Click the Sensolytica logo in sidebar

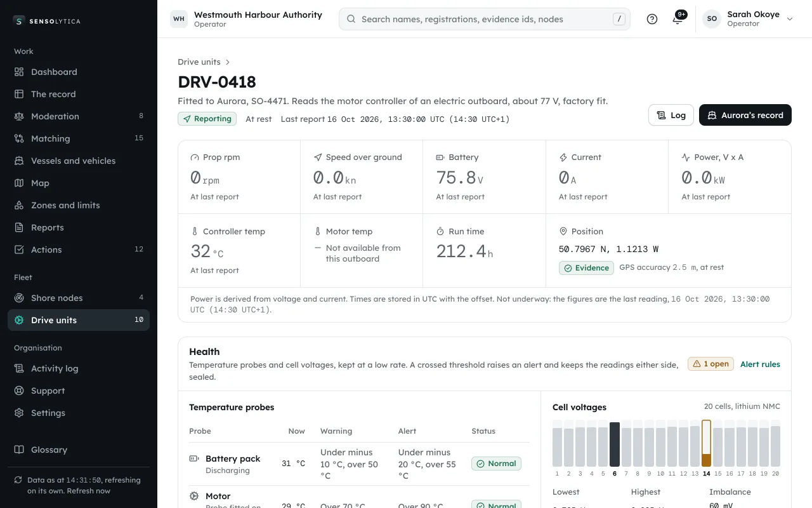point(47,21)
